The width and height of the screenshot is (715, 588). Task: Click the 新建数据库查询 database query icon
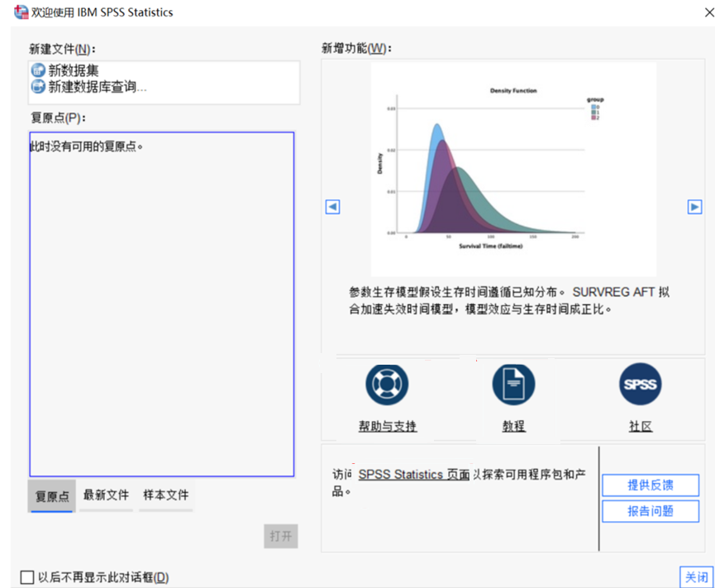pyautogui.click(x=38, y=86)
